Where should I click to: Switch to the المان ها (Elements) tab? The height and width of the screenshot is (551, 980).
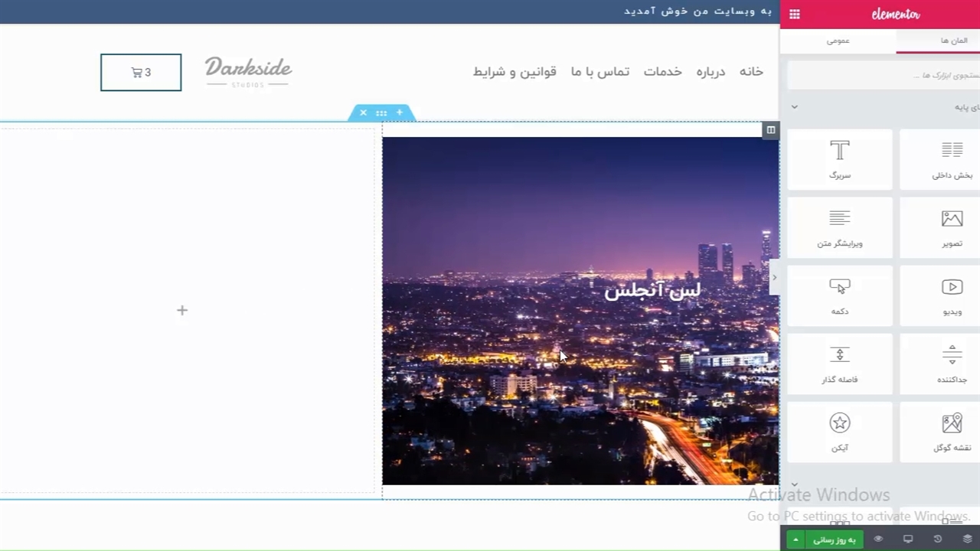tap(953, 41)
